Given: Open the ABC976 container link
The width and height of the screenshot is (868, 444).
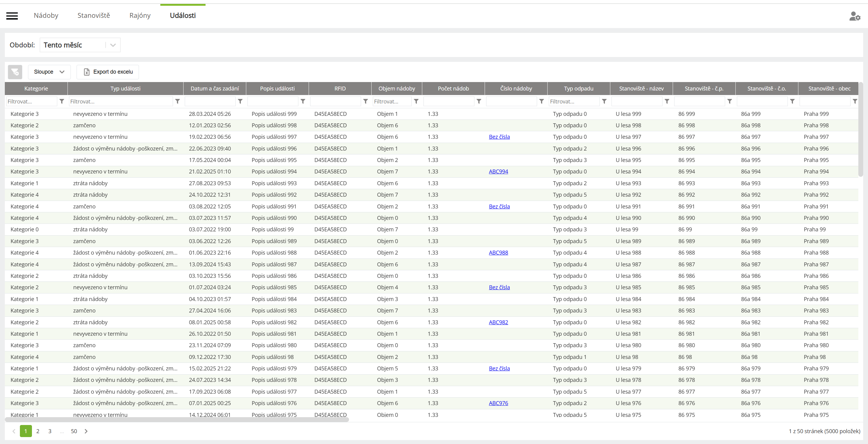Looking at the screenshot, I should click(498, 403).
